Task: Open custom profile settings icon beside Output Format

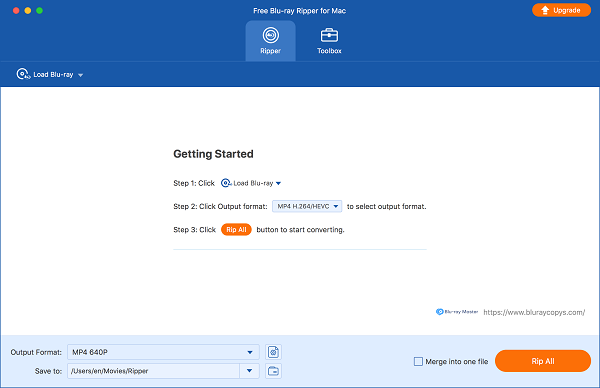Action: pos(273,352)
